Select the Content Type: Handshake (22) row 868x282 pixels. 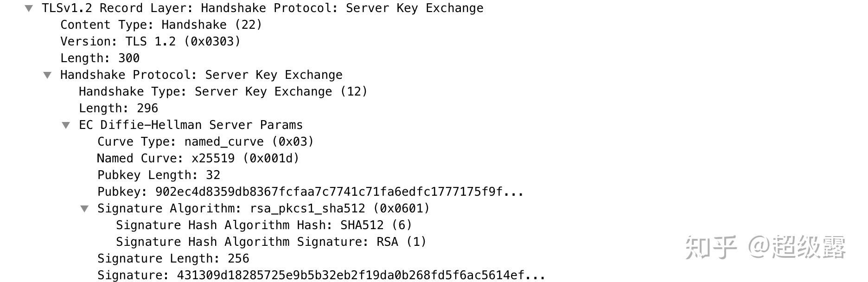point(161,25)
